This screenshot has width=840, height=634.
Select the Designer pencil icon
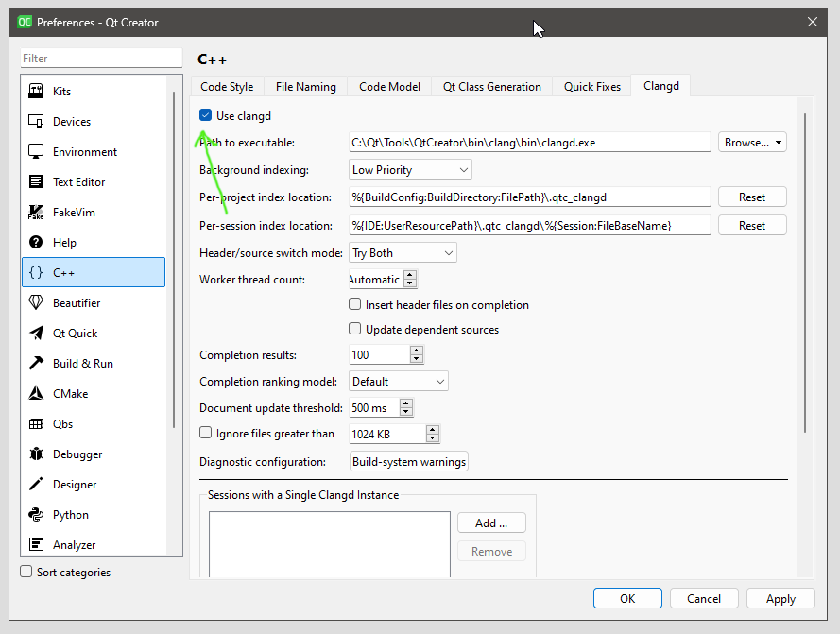pos(36,484)
